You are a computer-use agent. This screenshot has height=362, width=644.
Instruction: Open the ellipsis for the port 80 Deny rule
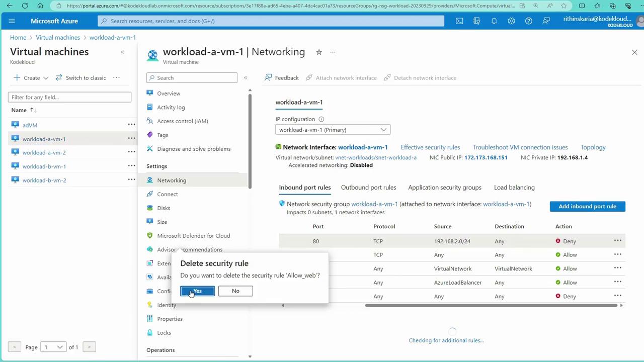(617, 241)
